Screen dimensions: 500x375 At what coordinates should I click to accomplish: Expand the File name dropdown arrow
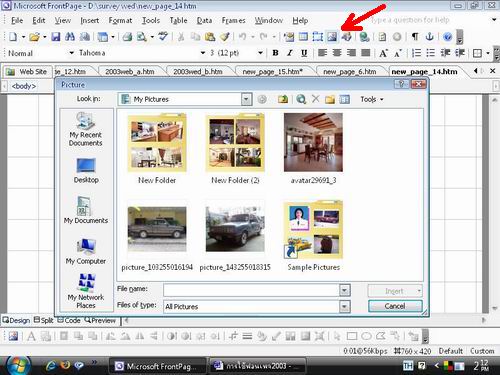[345, 290]
